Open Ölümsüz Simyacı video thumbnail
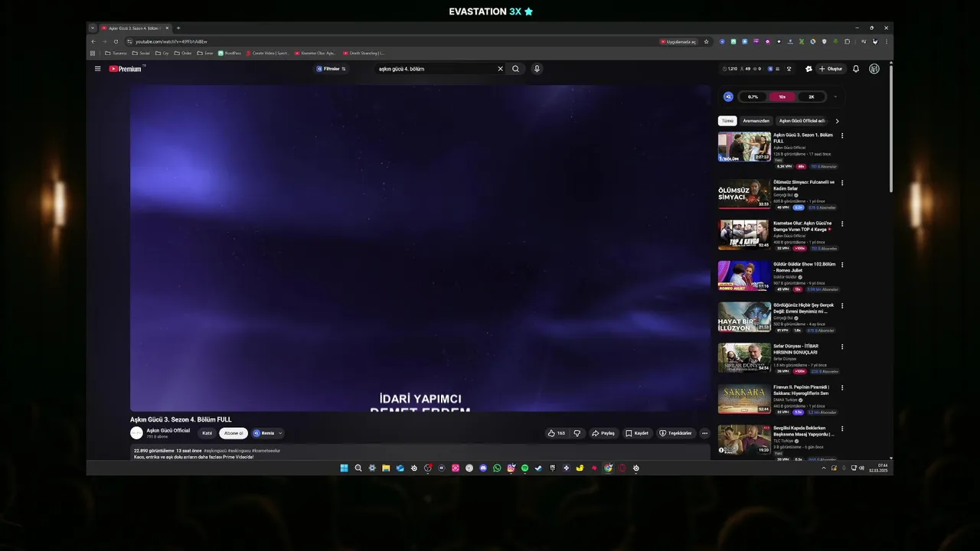 coord(744,194)
